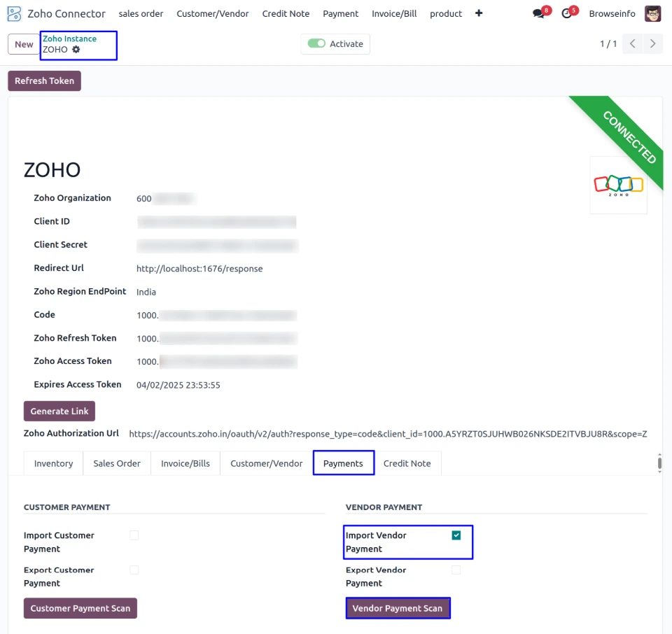Switch to the Credit Note tab

(407, 463)
